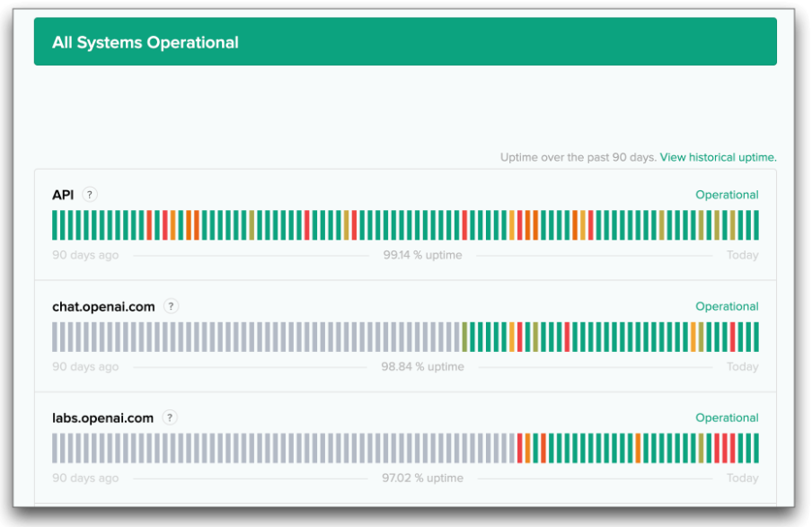812x527 pixels.
Task: Select the oldest gray bar in chat.openai.com row
Action: [x=55, y=337]
